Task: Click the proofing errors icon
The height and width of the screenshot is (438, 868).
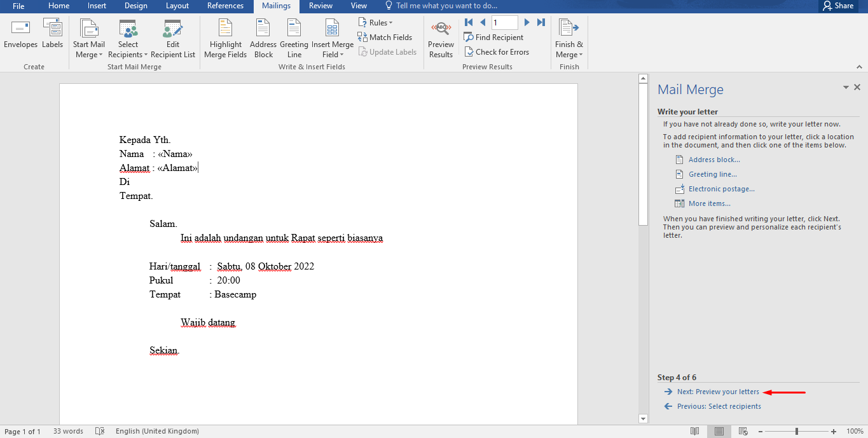Action: click(100, 431)
